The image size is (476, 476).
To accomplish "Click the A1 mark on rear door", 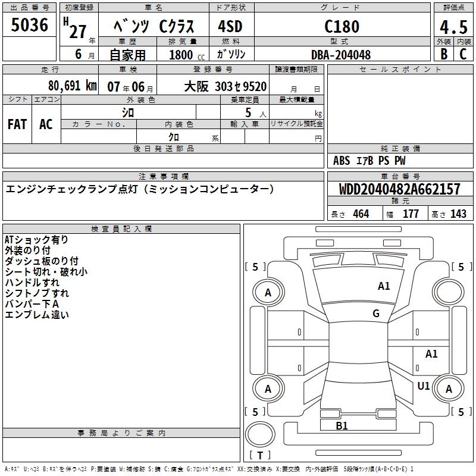I will click(431, 353).
